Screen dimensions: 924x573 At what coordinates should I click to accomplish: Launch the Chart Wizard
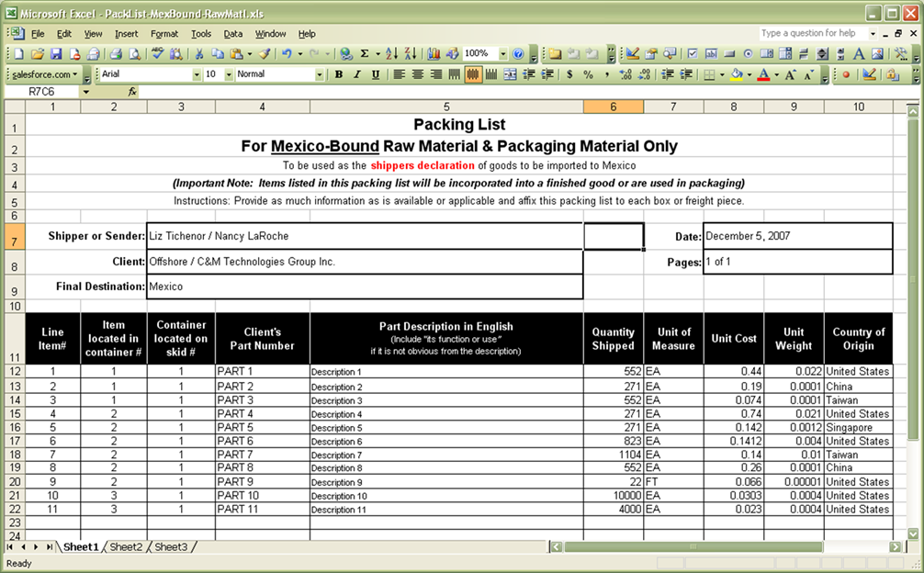(x=434, y=54)
